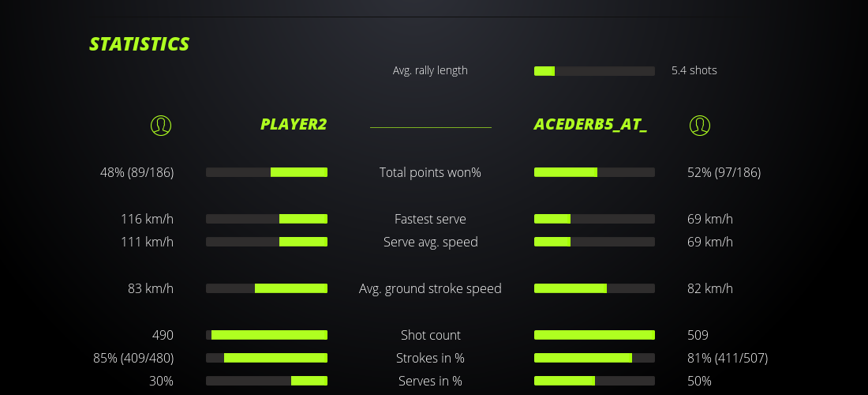Click PLAYER2's total points won bar

click(267, 172)
